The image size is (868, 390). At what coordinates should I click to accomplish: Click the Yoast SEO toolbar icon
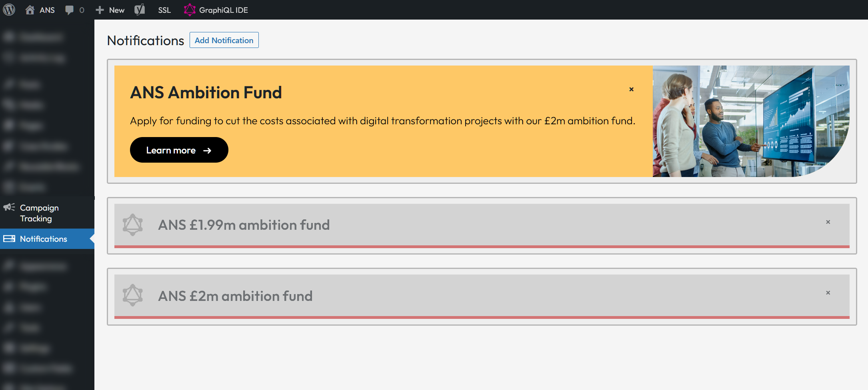tap(140, 10)
